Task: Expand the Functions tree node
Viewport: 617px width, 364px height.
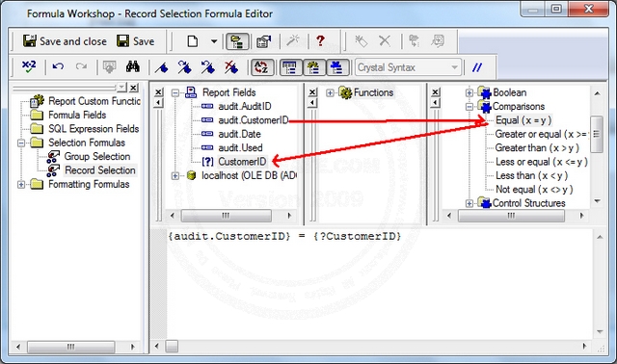Action: (x=330, y=93)
